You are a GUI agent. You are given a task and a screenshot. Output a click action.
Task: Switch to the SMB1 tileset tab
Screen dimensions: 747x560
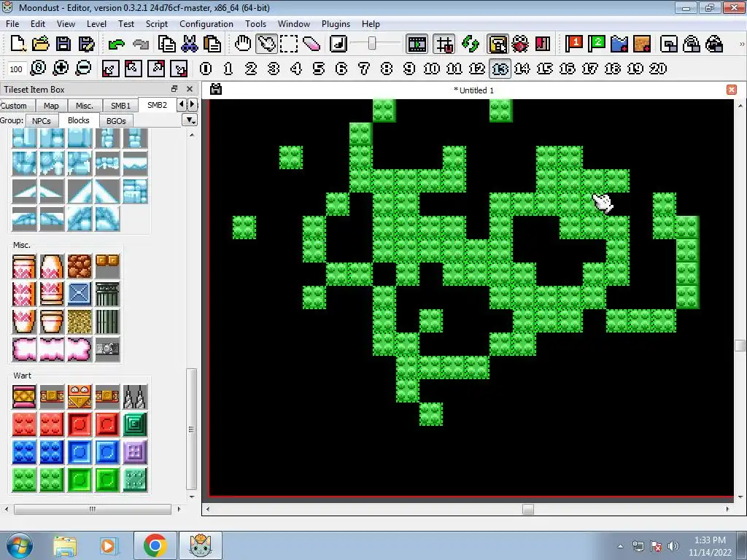[120, 106]
